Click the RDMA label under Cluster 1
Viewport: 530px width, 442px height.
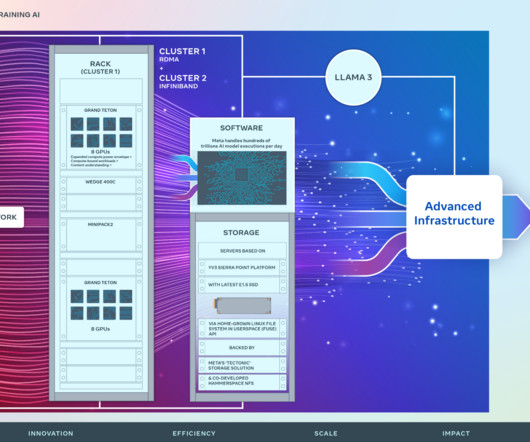pyautogui.click(x=169, y=59)
